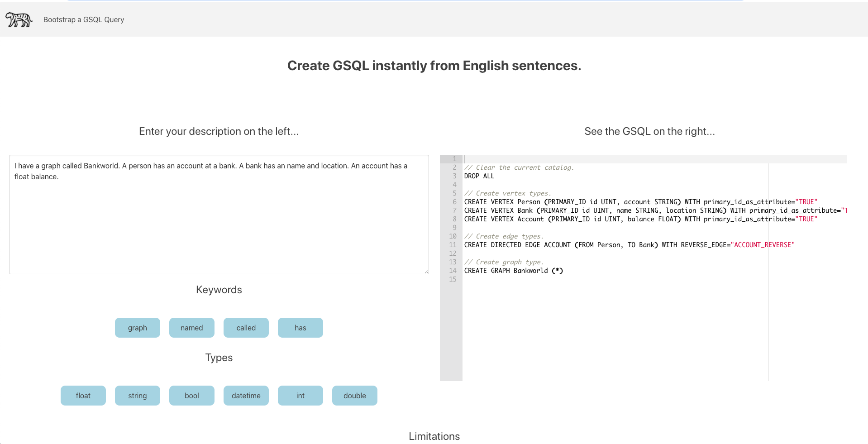Click line number 15 in the gutter
Image resolution: width=868 pixels, height=444 pixels.
pos(453,279)
